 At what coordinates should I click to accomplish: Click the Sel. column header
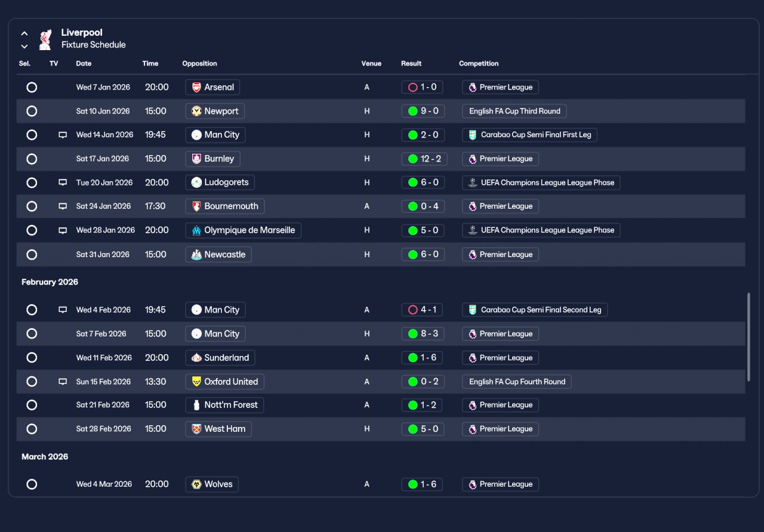tap(24, 63)
